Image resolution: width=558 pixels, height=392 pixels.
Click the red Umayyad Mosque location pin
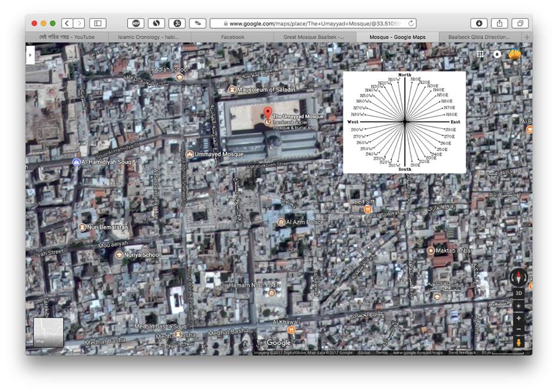click(x=267, y=113)
